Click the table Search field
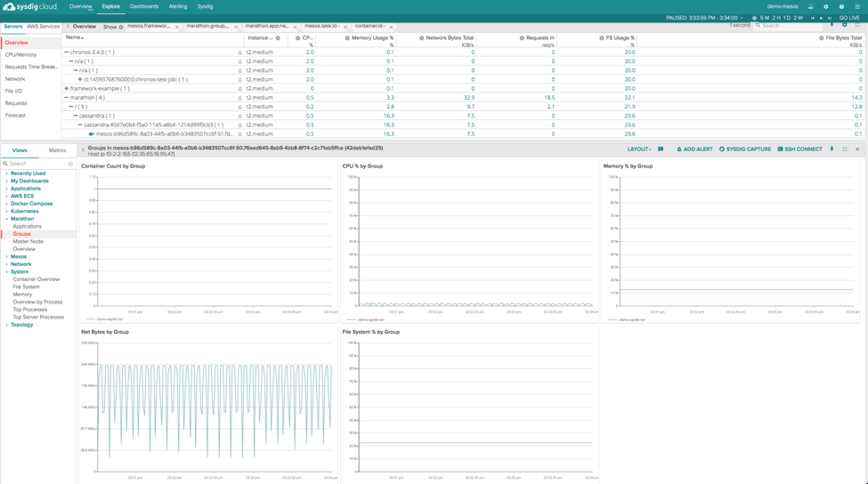 click(789, 26)
